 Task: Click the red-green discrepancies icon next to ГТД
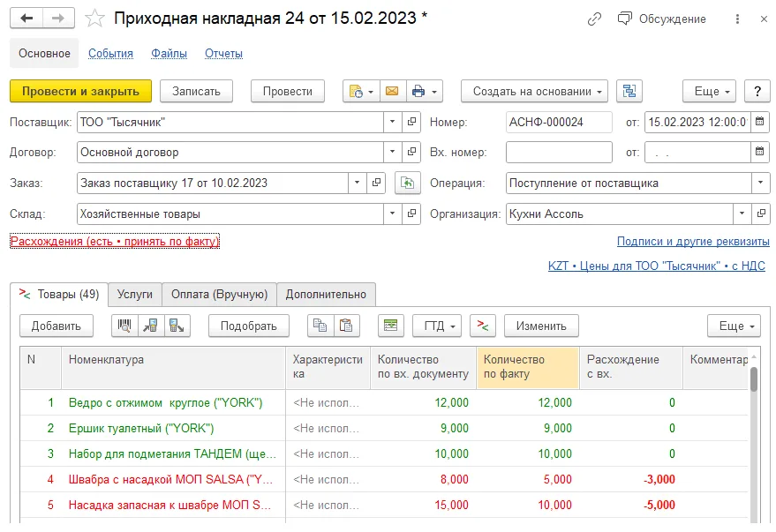[x=483, y=326]
